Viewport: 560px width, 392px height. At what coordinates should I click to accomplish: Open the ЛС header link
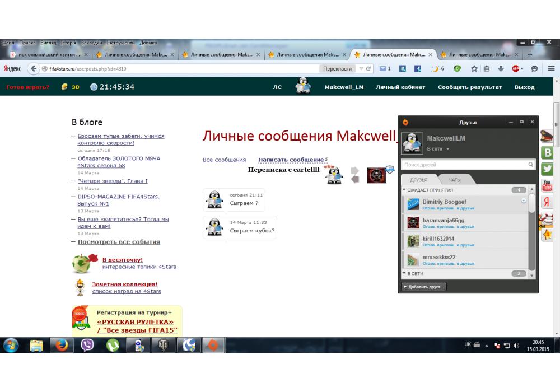(x=277, y=87)
